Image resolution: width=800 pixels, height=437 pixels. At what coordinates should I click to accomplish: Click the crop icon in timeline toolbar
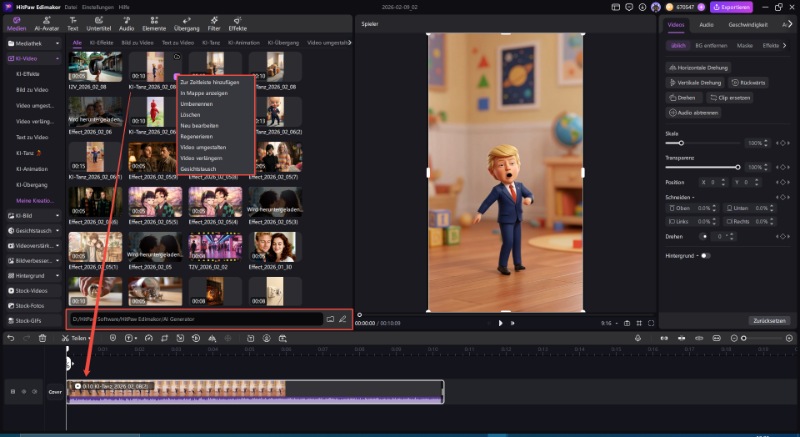pos(164,338)
